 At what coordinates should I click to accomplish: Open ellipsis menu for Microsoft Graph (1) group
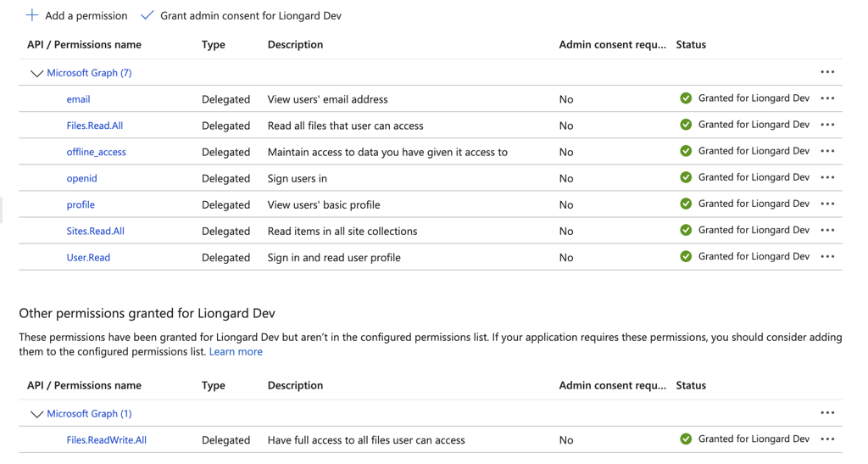point(827,413)
